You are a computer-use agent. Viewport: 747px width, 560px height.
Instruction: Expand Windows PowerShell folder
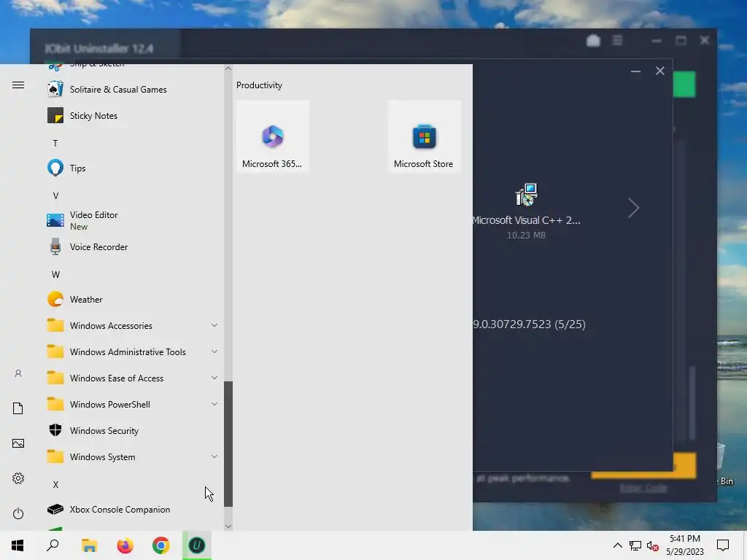coord(133,404)
